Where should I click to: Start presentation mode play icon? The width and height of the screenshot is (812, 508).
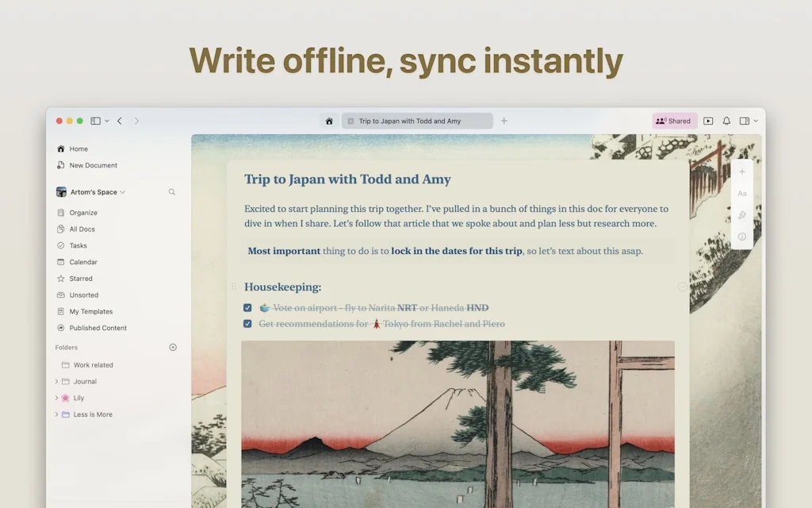708,121
